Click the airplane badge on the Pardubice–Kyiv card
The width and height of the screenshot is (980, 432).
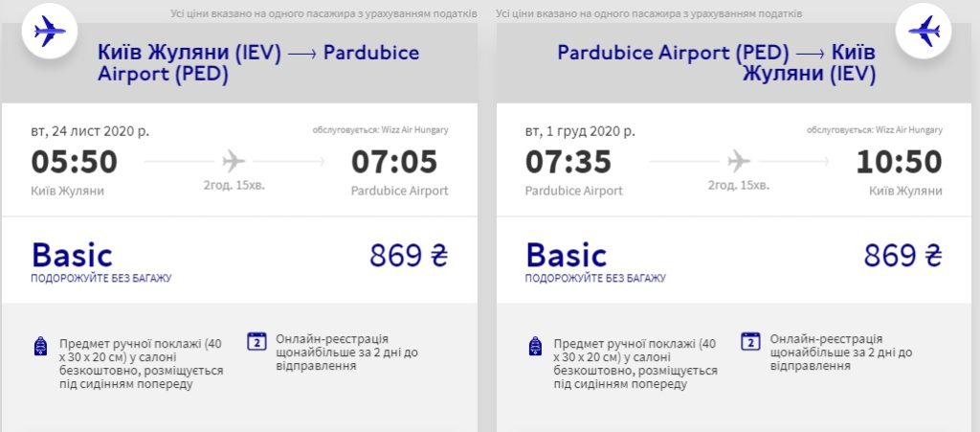[x=924, y=32]
